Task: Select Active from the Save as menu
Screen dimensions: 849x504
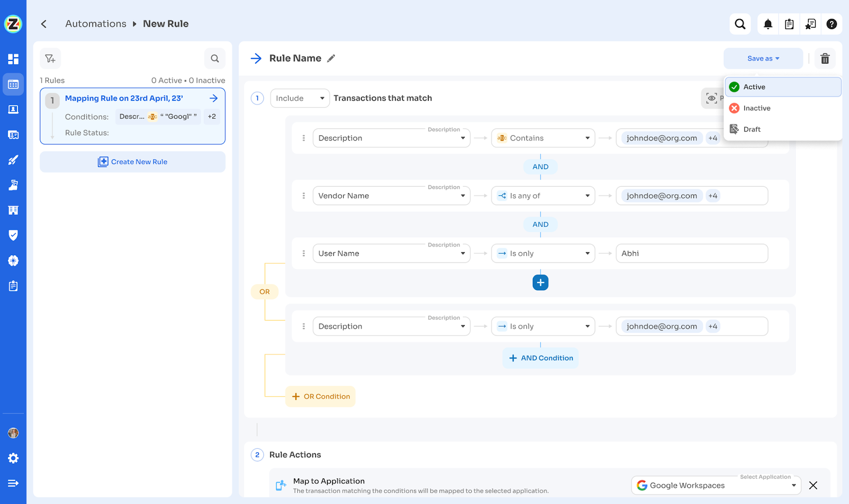Action: click(x=783, y=87)
